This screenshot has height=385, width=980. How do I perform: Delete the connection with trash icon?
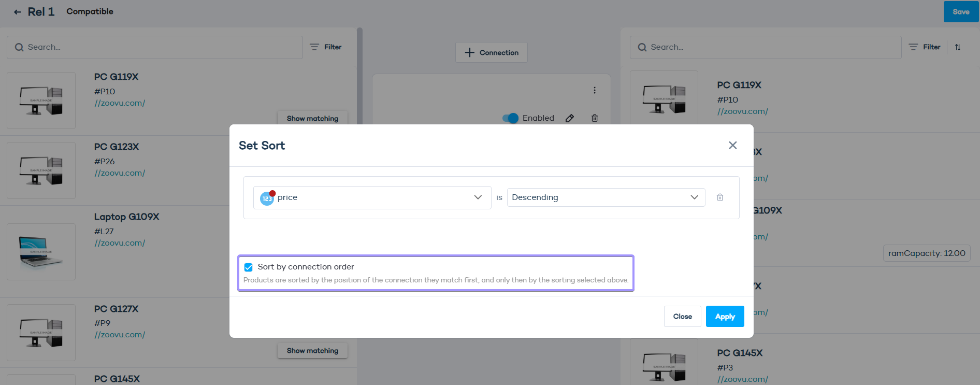pos(595,118)
